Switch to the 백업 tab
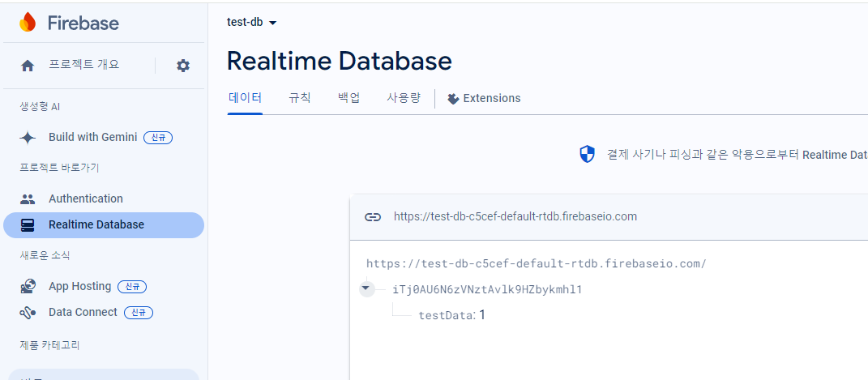 pos(348,99)
